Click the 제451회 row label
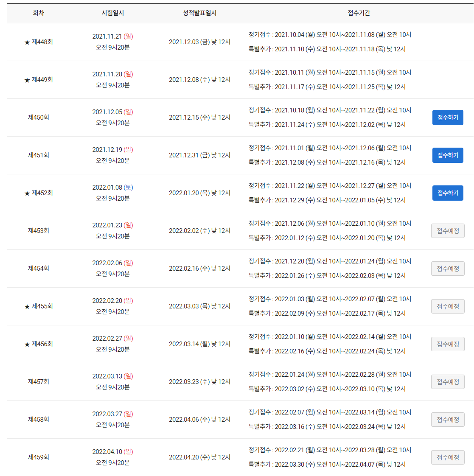The width and height of the screenshot is (474, 476). [39, 155]
